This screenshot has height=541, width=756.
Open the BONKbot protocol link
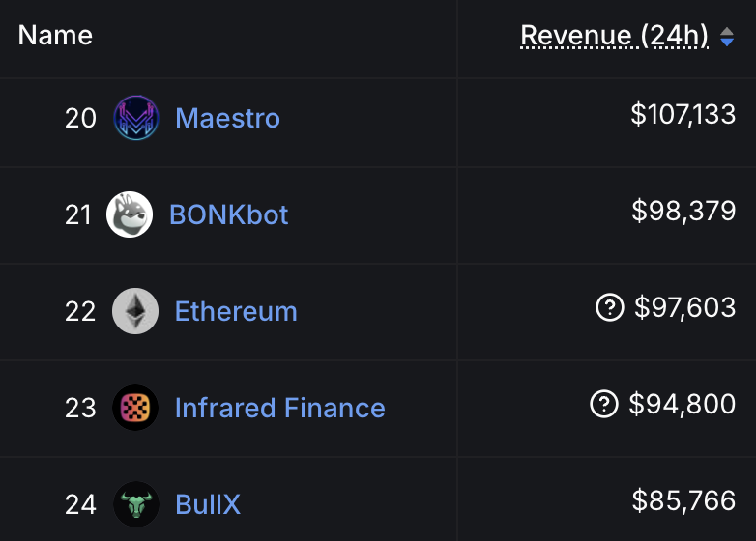[228, 214]
